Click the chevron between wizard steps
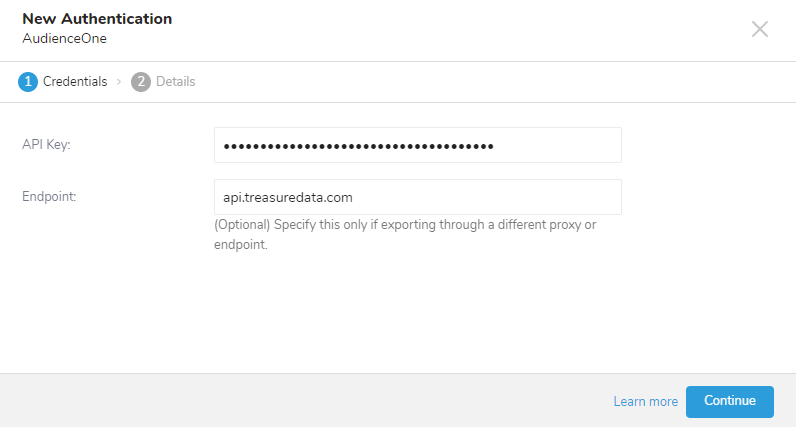The image size is (796, 427). point(119,82)
